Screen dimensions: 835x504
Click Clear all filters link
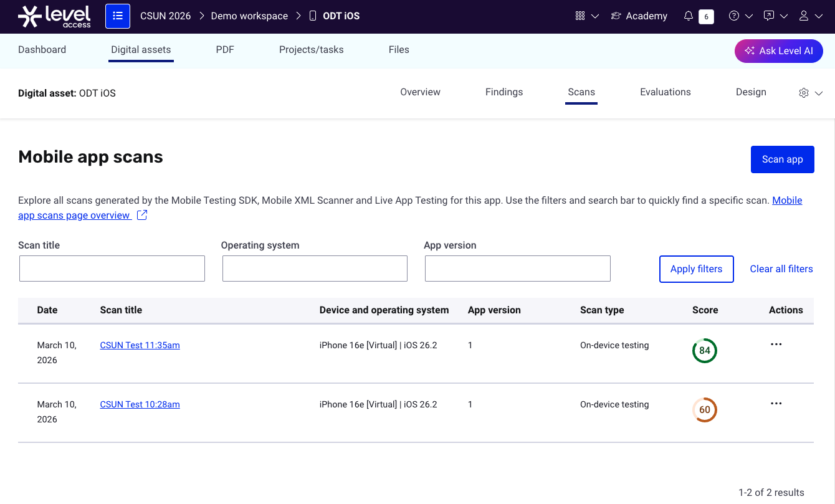(781, 269)
